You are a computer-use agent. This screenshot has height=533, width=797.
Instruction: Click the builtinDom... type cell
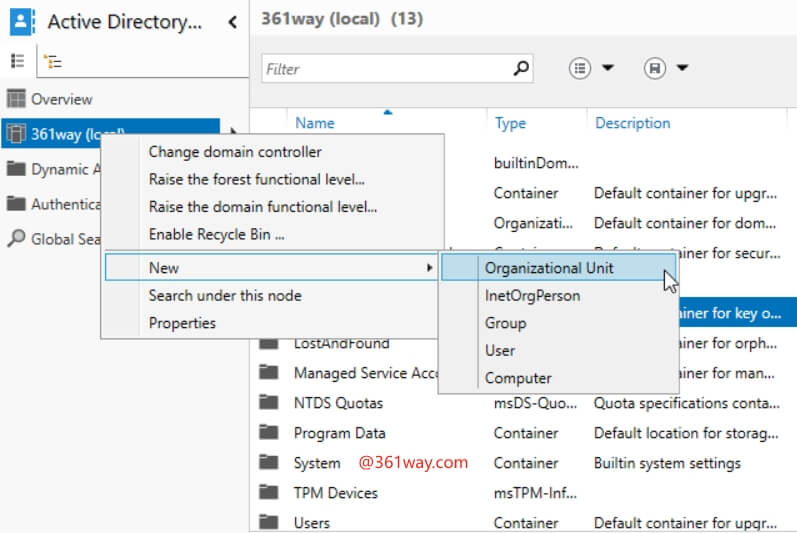536,163
